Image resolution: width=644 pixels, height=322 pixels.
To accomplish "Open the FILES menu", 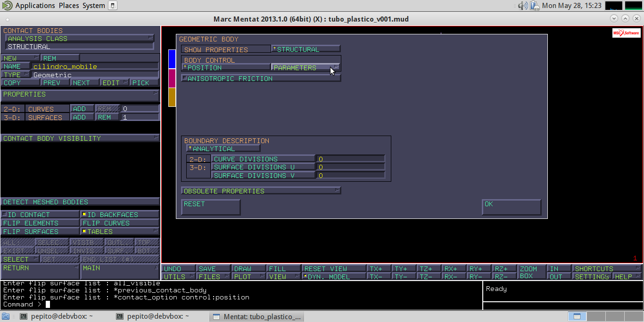I will [213, 277].
